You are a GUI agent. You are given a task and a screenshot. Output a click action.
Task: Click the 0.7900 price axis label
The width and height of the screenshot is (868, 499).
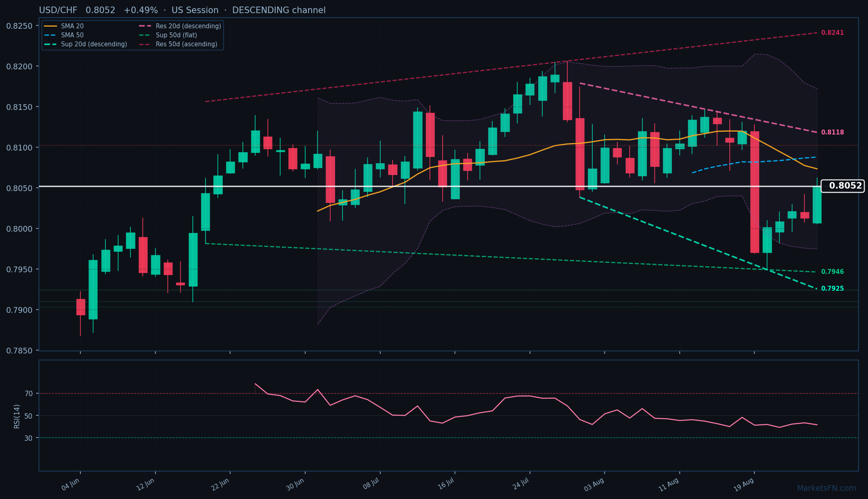point(19,310)
